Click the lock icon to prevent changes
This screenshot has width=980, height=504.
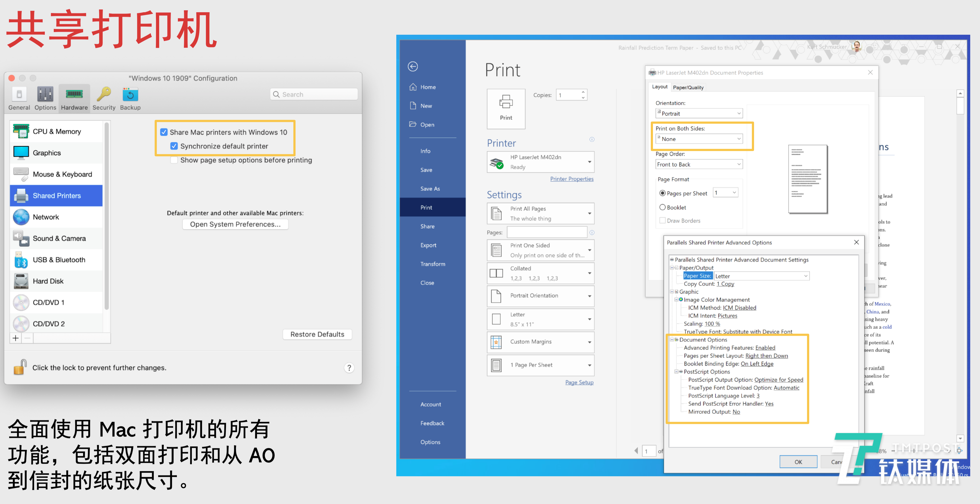pos(20,367)
